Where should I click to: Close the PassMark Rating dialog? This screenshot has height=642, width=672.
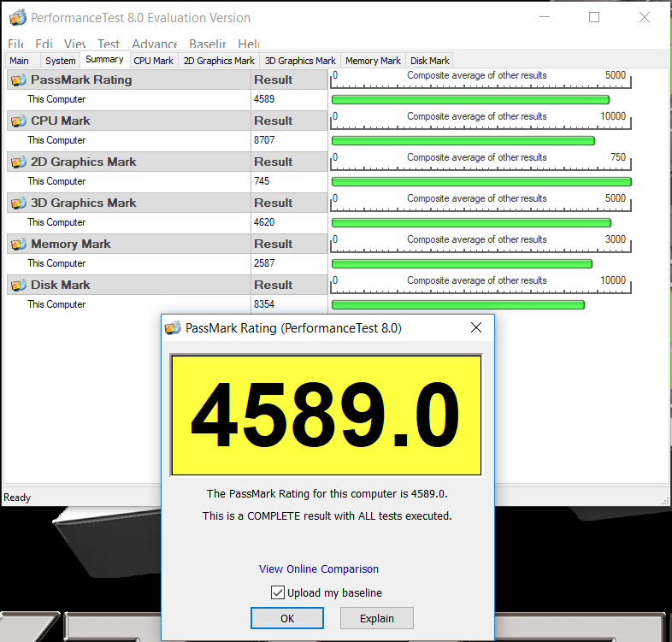click(x=475, y=328)
